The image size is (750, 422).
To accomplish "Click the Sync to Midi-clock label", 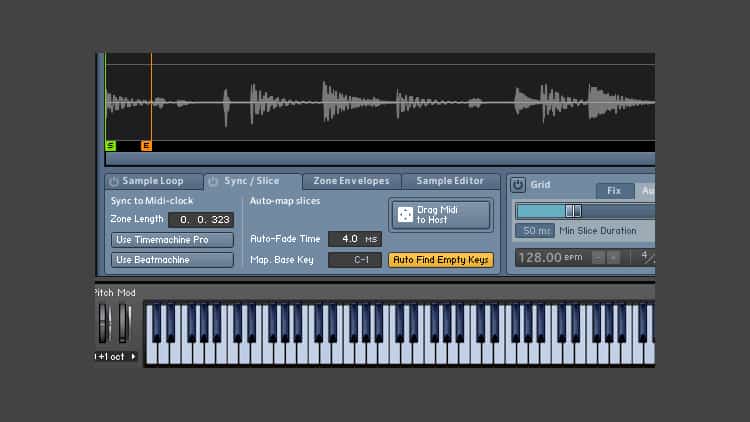I will [152, 201].
